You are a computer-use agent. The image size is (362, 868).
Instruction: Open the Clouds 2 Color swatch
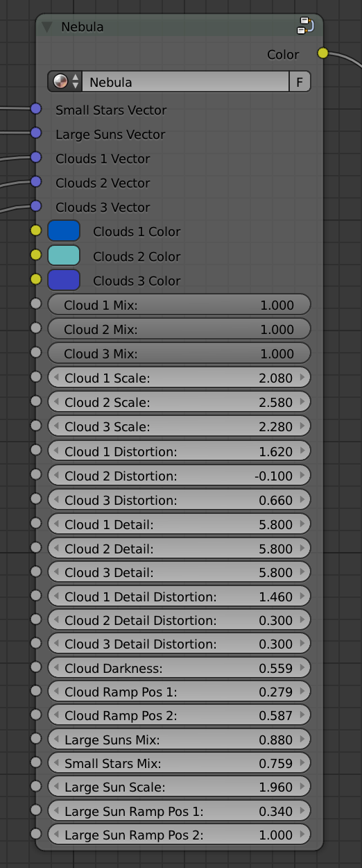point(64,256)
